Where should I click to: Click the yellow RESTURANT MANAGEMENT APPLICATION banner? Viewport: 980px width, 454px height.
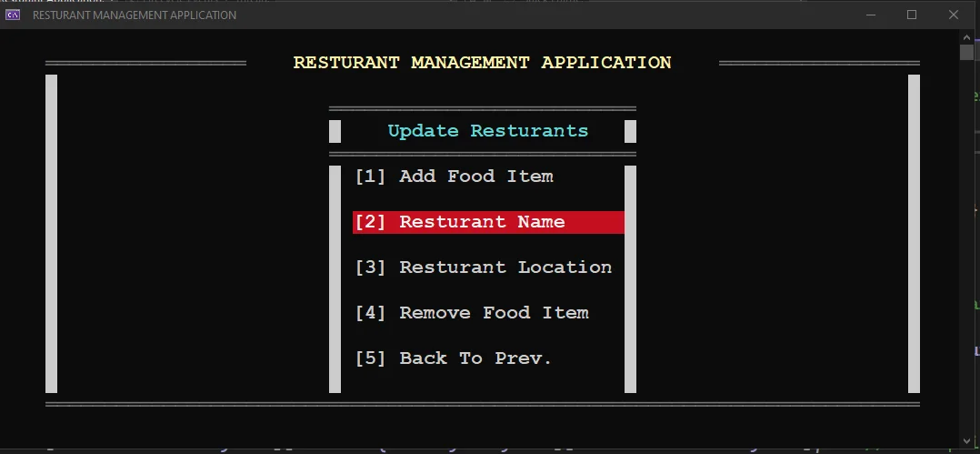tap(483, 63)
